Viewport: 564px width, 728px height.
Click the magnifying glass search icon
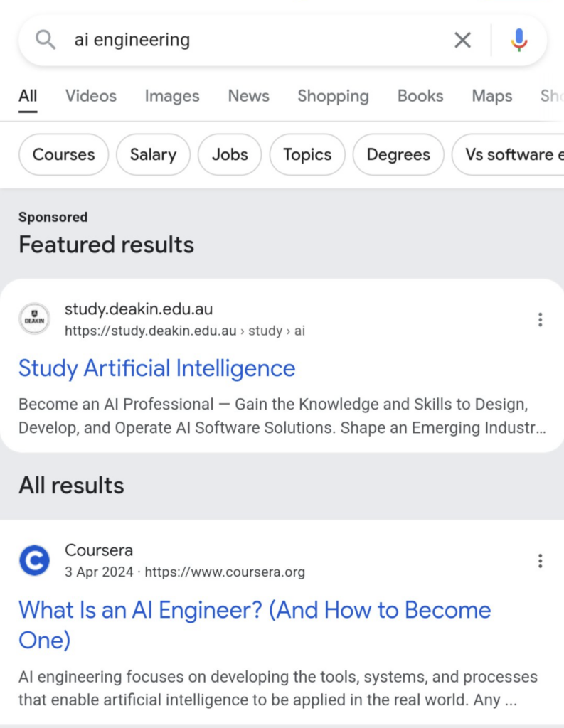(x=46, y=41)
